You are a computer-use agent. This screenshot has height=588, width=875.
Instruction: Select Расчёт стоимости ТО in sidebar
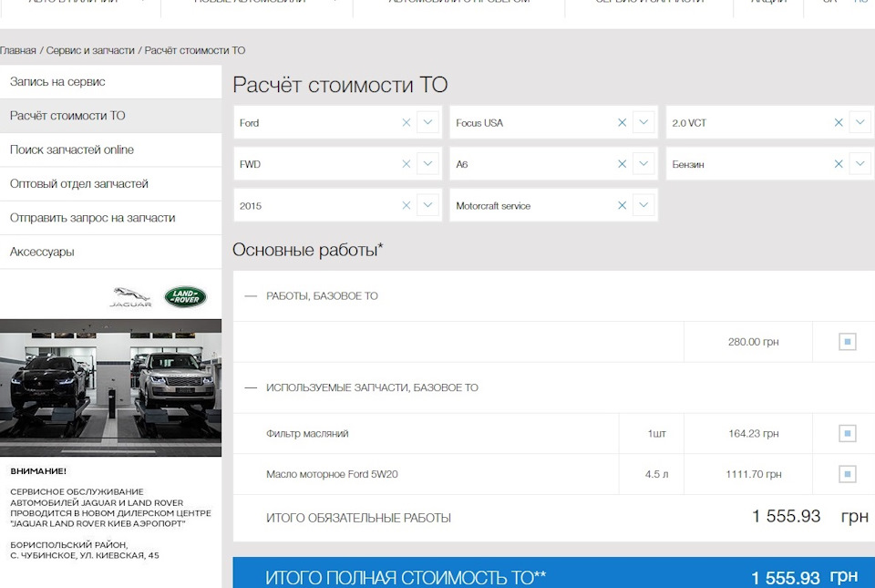110,116
